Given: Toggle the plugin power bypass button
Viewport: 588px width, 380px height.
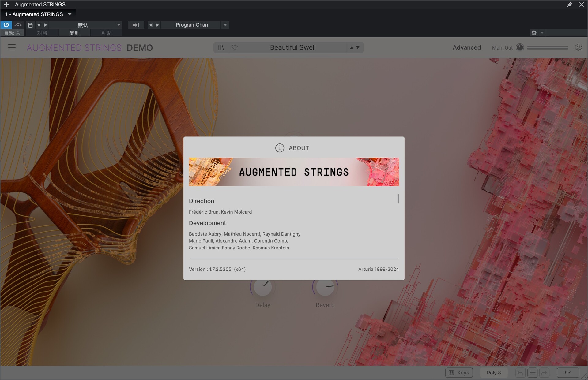Looking at the screenshot, I should [6, 25].
